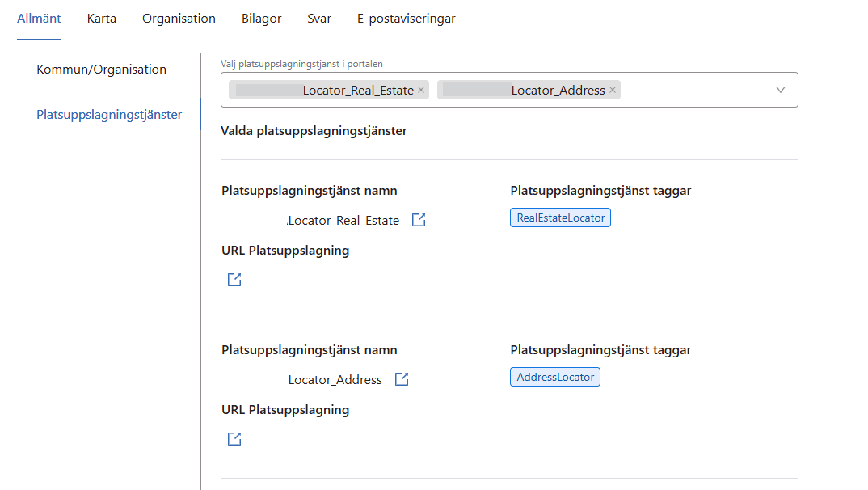Open the E-postaviseringar tab
The height and width of the screenshot is (490, 868).
tap(406, 19)
